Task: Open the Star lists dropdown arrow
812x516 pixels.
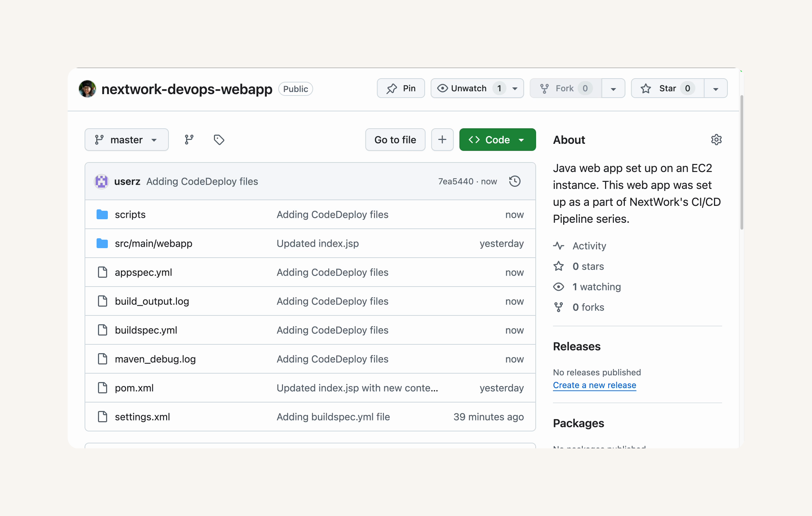Action: click(716, 88)
